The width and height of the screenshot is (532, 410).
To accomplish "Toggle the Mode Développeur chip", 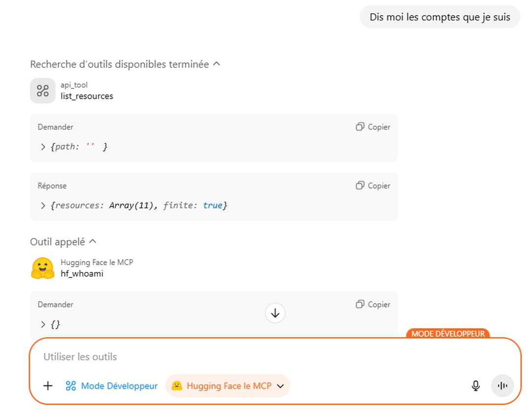I will (112, 386).
